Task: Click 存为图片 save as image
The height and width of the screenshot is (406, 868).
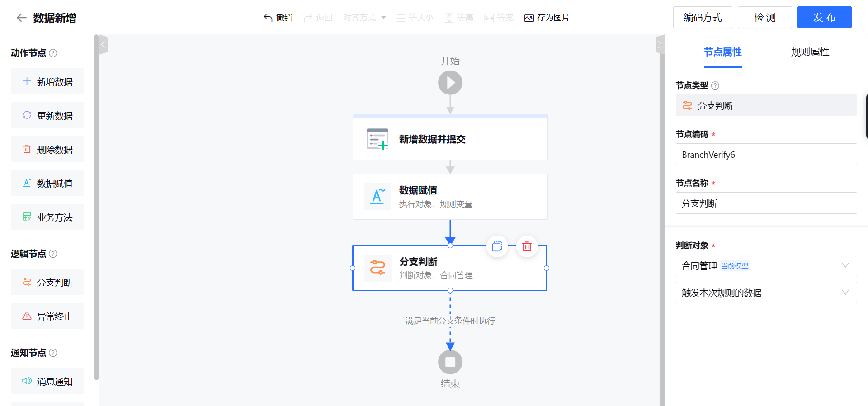Action: point(547,18)
